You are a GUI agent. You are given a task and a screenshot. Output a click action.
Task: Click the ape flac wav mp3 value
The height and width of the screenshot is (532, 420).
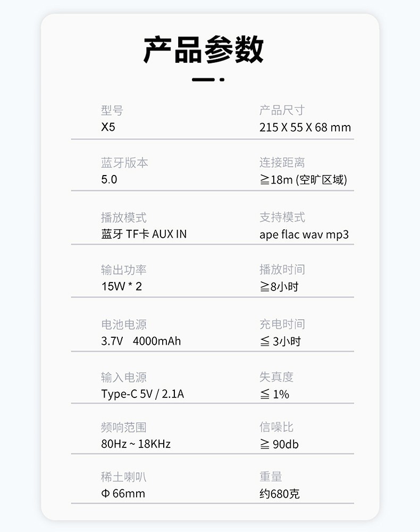tap(304, 234)
